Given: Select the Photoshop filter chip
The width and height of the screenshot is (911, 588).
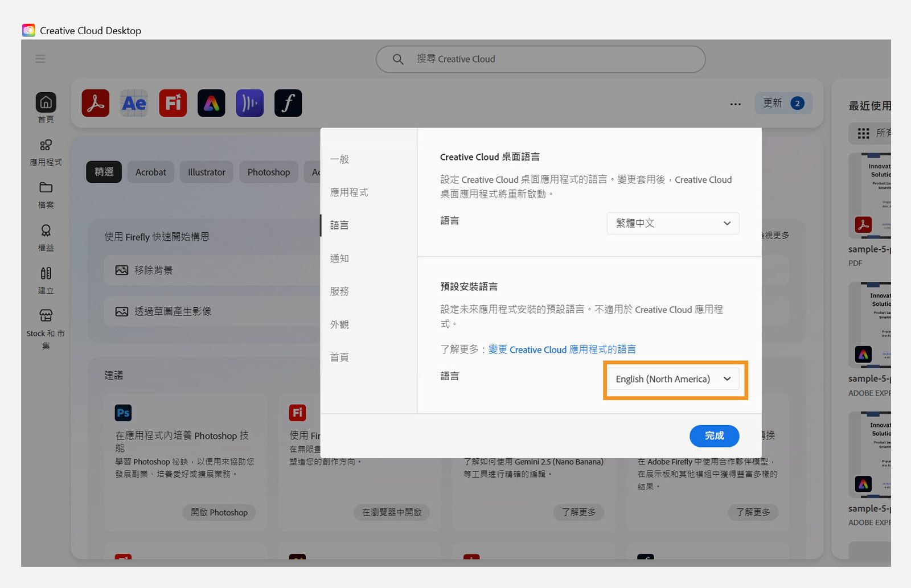Looking at the screenshot, I should coord(269,172).
